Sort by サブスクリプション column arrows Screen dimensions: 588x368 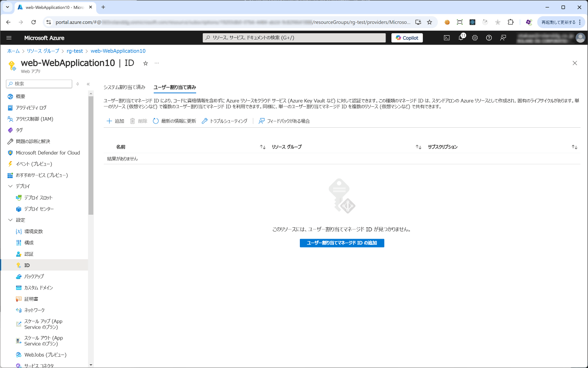(x=575, y=147)
